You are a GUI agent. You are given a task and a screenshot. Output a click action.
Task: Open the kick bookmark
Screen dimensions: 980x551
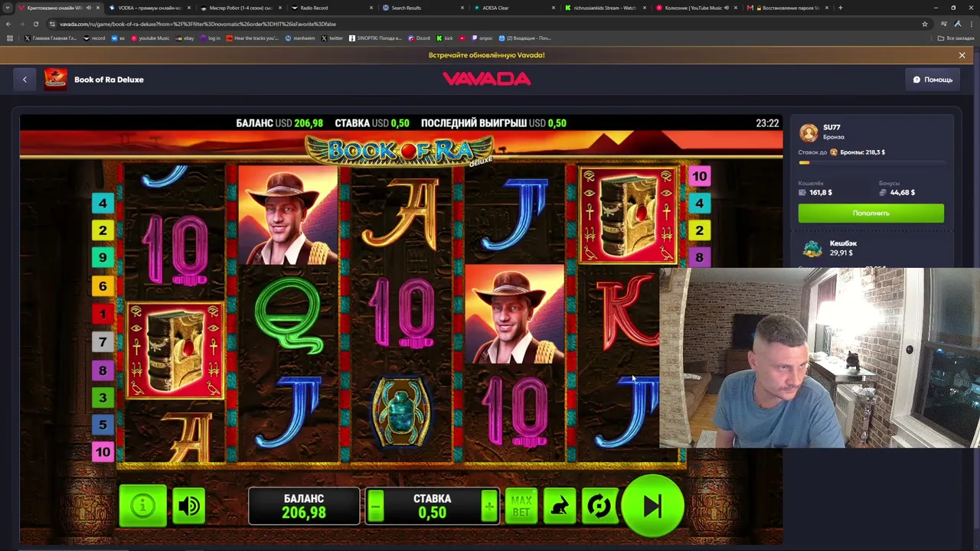click(x=445, y=38)
